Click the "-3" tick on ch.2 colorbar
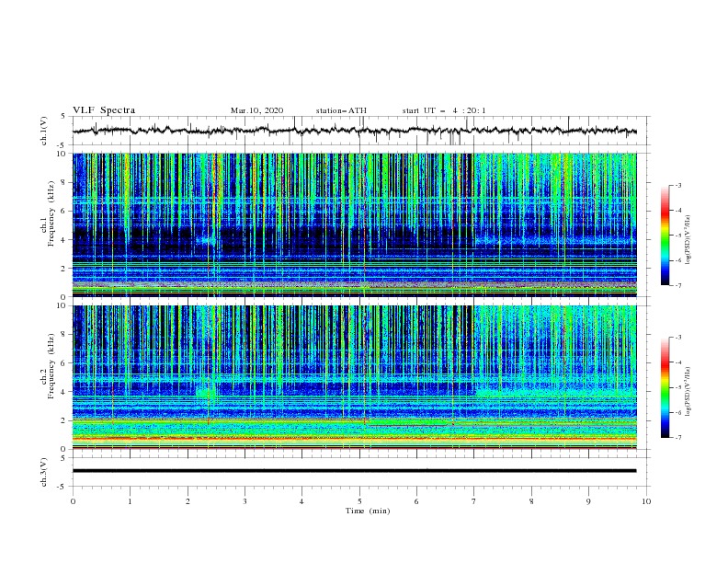The height and width of the screenshot is (563, 728). pos(678,338)
